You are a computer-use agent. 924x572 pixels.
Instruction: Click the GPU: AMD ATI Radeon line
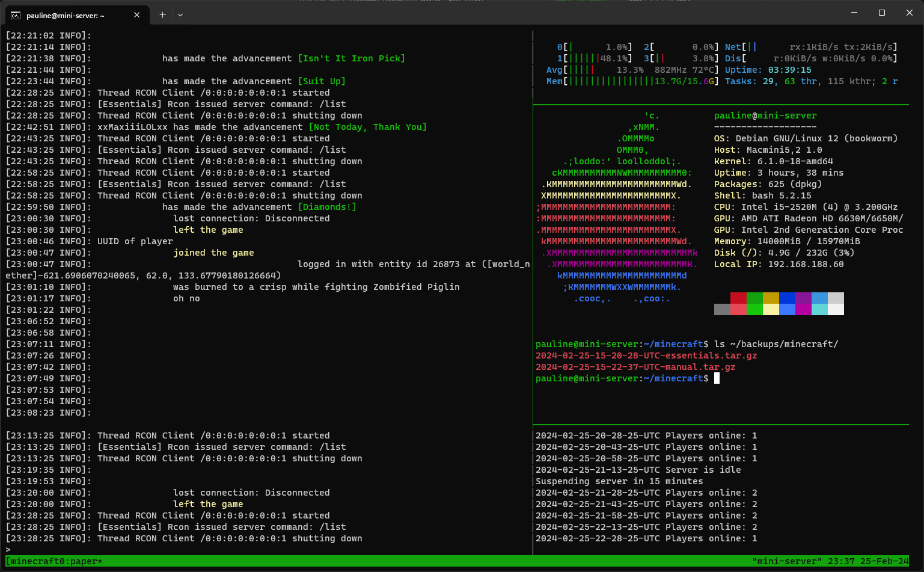coord(809,218)
